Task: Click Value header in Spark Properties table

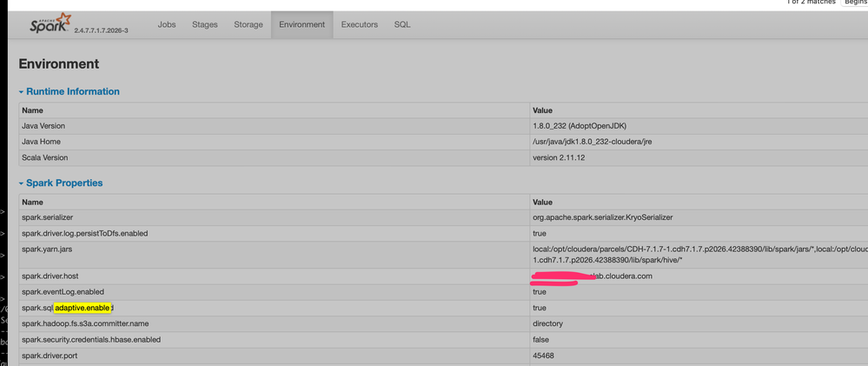Action: (542, 202)
